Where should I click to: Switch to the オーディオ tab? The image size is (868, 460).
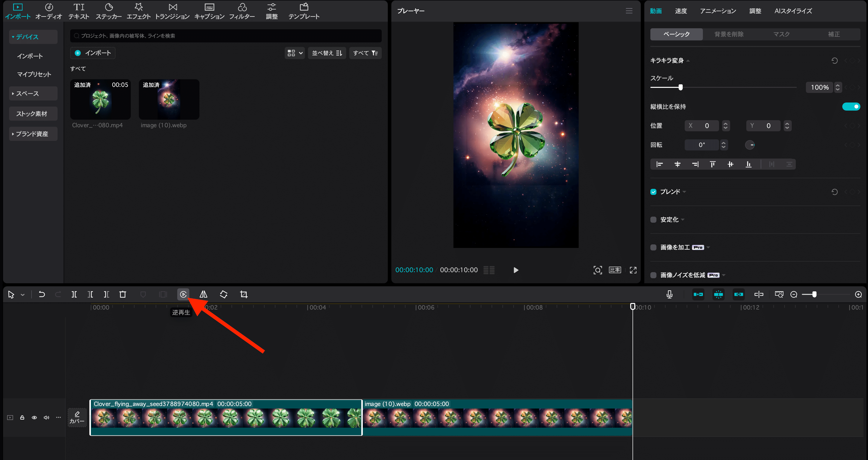click(x=49, y=11)
